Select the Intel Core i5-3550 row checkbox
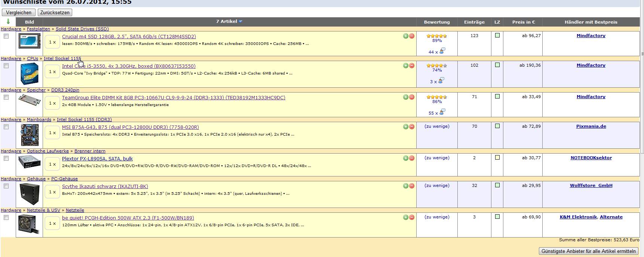This screenshot has width=644, height=257. 6,66
